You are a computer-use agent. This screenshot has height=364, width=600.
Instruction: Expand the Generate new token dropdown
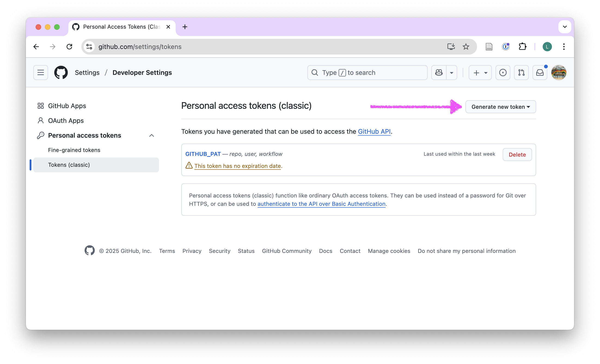501,107
